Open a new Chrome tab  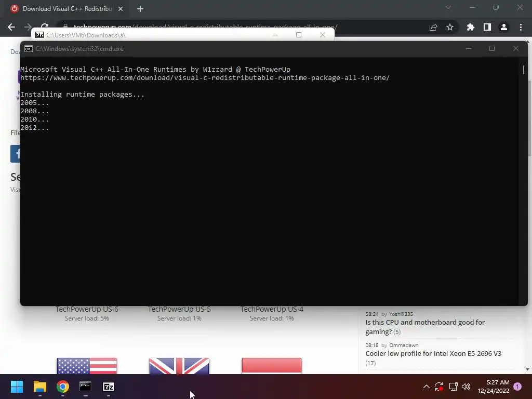(x=140, y=9)
